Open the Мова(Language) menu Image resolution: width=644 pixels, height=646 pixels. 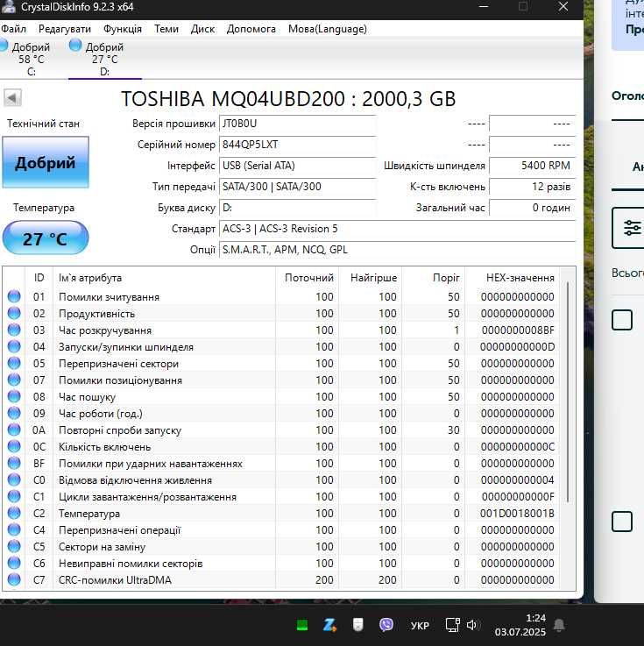[328, 29]
